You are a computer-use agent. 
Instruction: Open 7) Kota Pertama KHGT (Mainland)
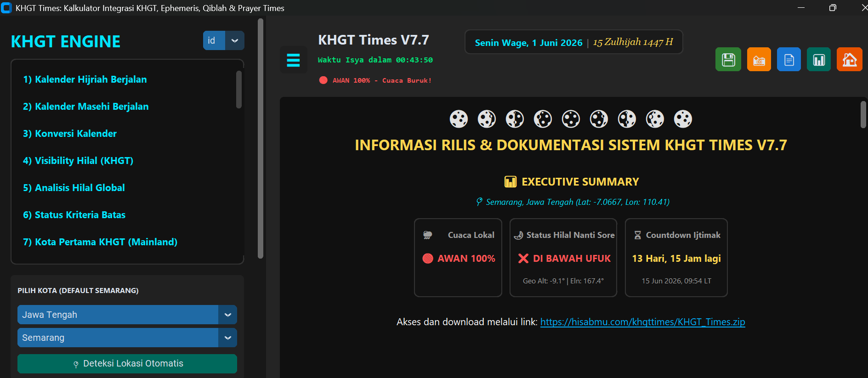tap(100, 242)
